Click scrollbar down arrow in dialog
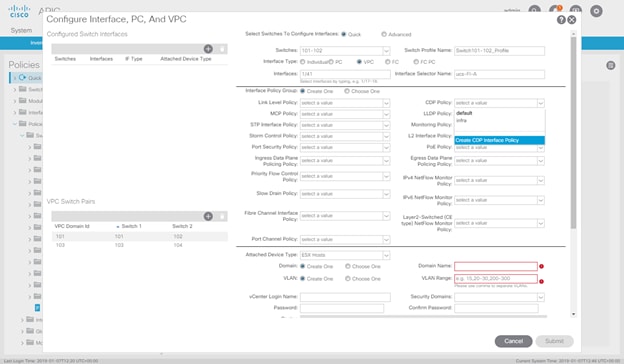 coord(573,314)
